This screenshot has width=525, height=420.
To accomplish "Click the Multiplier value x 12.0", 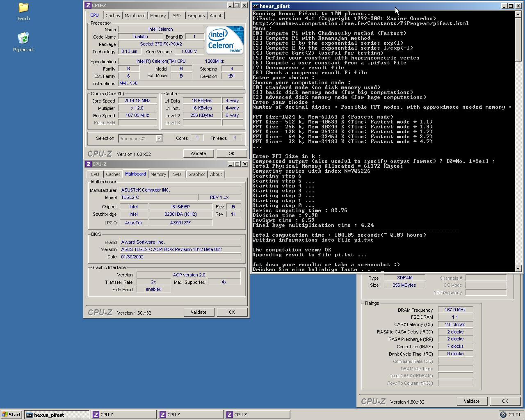I will (137, 108).
